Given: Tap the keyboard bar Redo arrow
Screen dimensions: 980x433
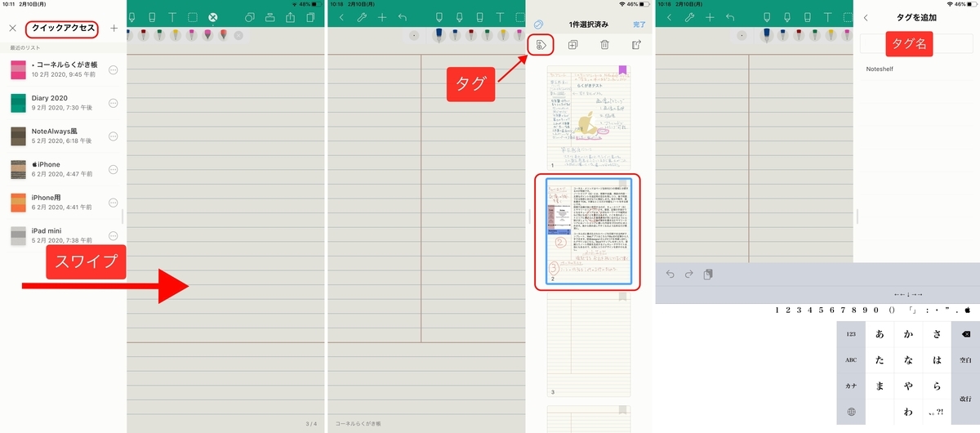Looking at the screenshot, I should [x=688, y=274].
